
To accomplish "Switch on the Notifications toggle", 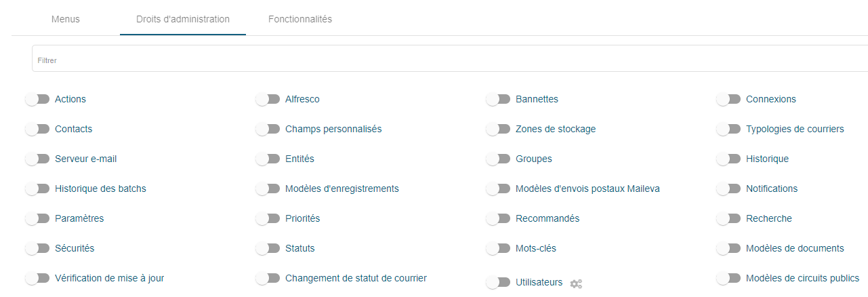I will pos(729,189).
